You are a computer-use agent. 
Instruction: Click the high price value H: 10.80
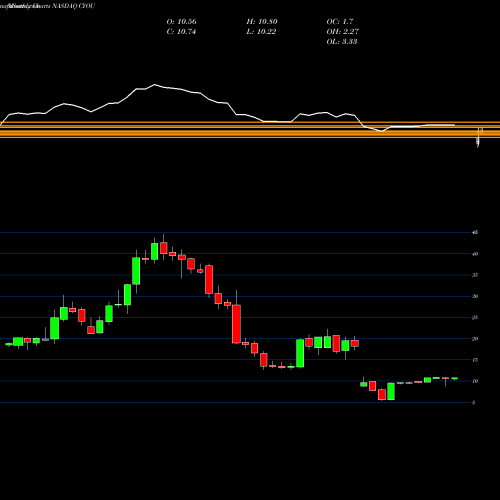click(x=262, y=22)
